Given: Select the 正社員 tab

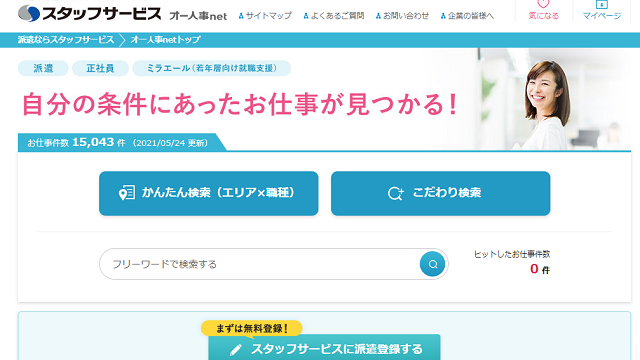Looking at the screenshot, I should tap(100, 68).
